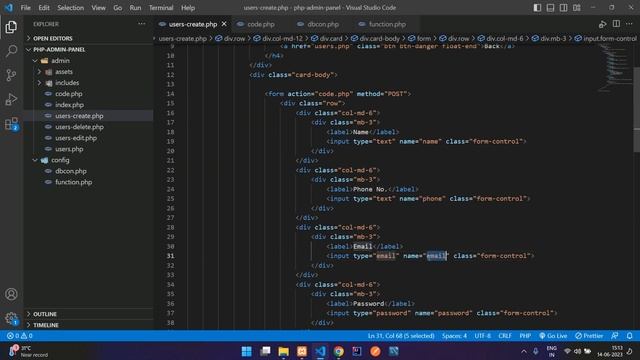This screenshot has width=640, height=360.
Task: Toggle panel layout icon
Action: [x=550, y=8]
